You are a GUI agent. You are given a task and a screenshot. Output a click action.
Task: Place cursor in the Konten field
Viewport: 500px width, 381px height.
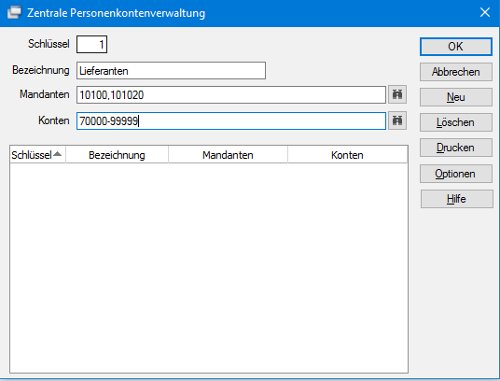coord(231,121)
